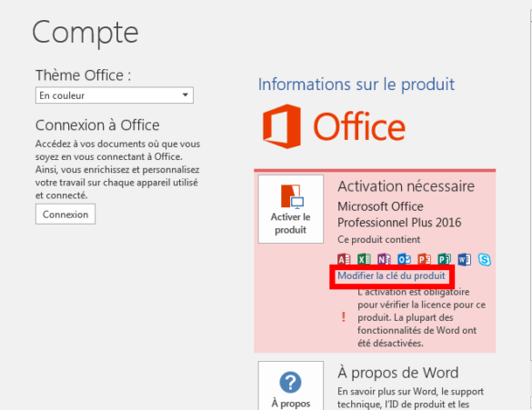Click the red exclamation warning icon
This screenshot has width=532, height=410.
click(x=344, y=317)
